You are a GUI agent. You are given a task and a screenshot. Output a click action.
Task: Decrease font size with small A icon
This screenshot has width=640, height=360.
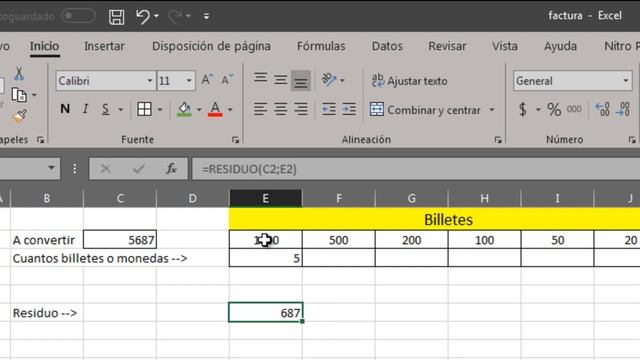[227, 80]
